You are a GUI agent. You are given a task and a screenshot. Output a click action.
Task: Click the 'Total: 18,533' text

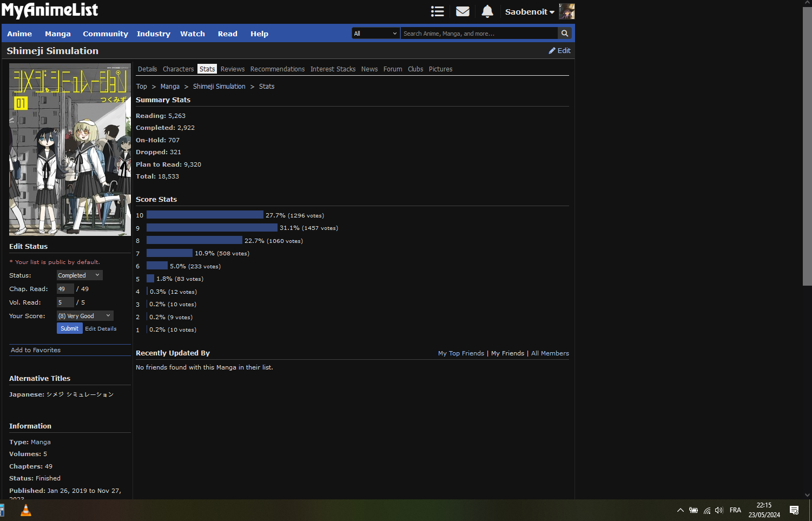157,176
